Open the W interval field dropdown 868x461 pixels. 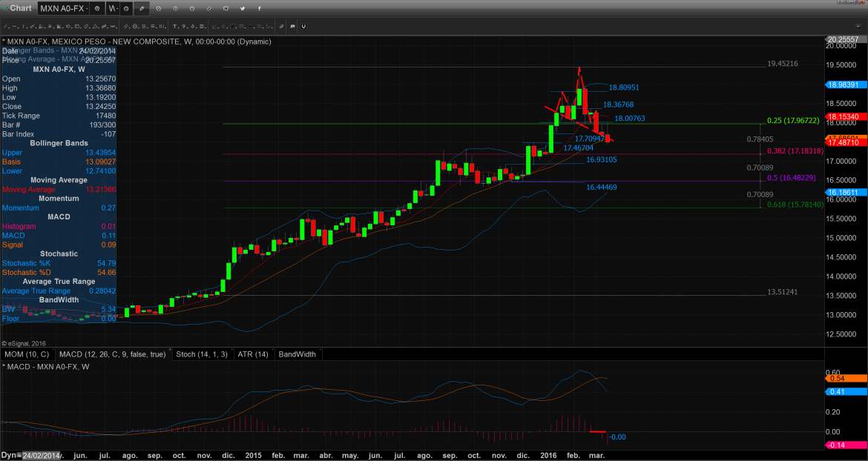116,8
